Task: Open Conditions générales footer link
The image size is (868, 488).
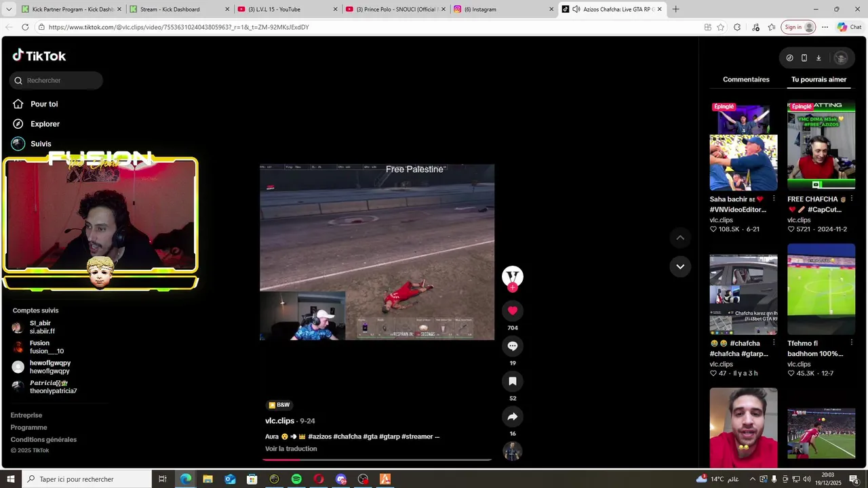Action: pos(43,439)
